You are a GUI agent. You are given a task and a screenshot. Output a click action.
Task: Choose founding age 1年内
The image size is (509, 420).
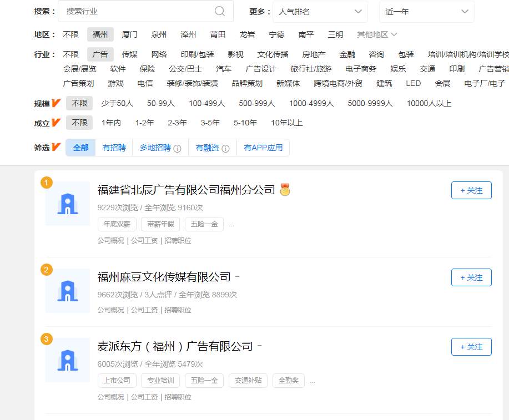(x=112, y=123)
